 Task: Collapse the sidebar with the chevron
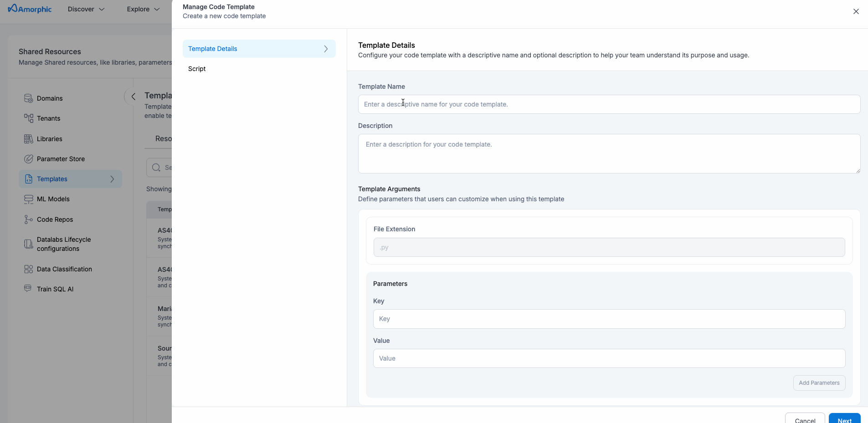(133, 97)
